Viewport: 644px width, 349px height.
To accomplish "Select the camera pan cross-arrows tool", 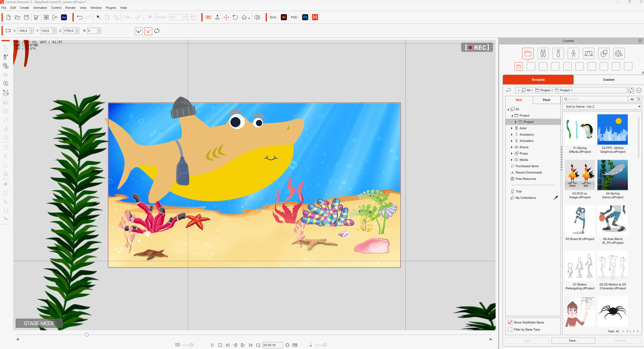I will (x=226, y=17).
